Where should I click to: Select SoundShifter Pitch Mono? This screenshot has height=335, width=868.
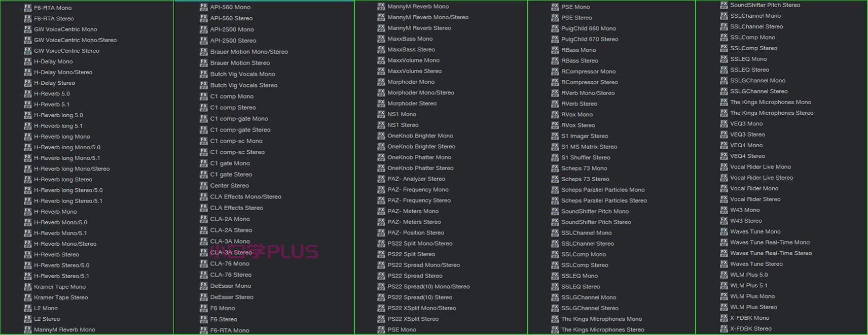[x=595, y=211]
